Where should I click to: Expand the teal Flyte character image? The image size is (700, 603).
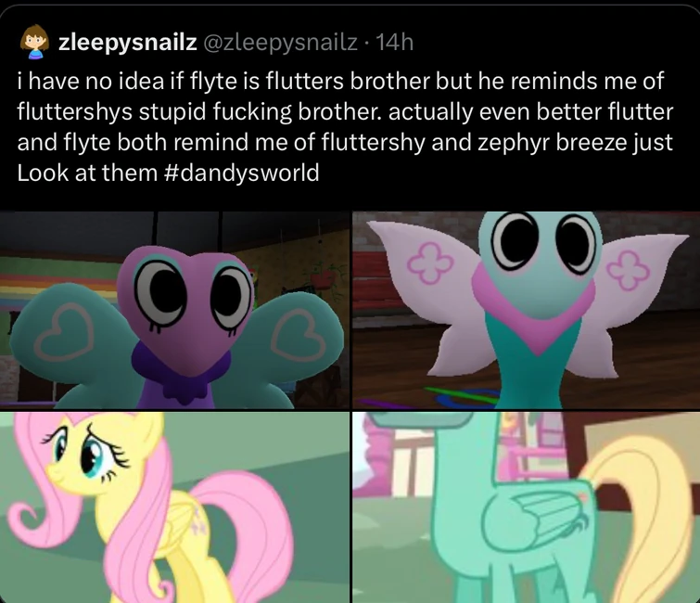pyautogui.click(x=526, y=310)
